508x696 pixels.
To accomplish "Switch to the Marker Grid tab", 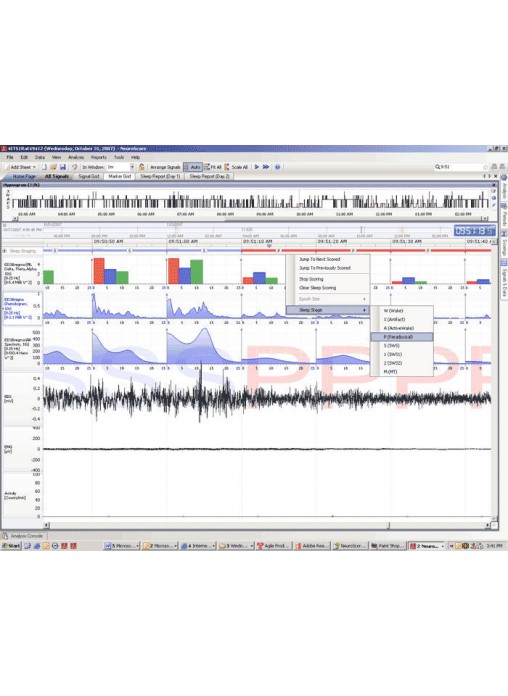I will 119,176.
